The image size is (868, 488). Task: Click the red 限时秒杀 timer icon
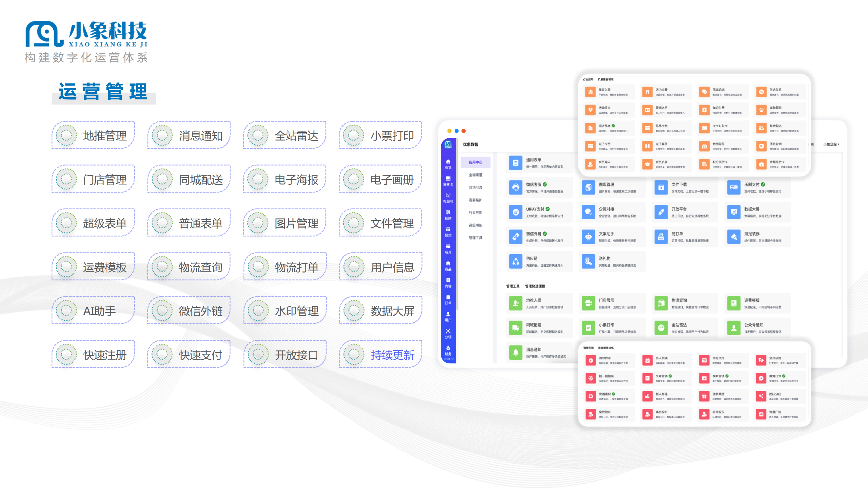coord(590,360)
